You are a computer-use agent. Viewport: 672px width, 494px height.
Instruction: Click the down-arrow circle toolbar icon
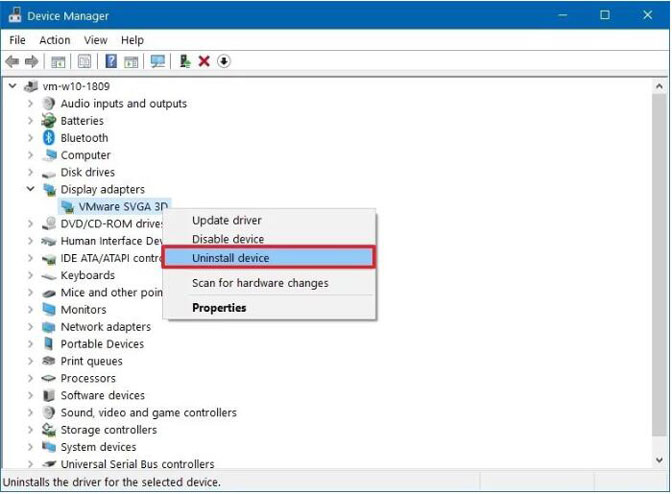[223, 62]
